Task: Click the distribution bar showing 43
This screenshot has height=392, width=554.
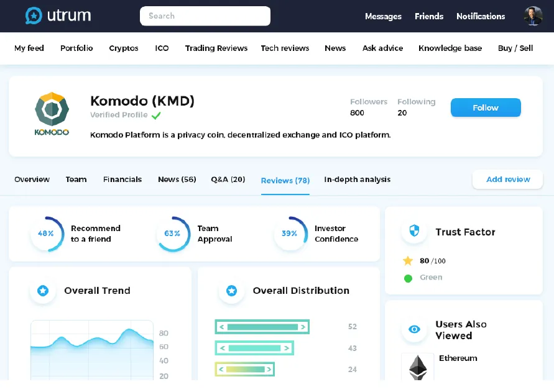Action: click(x=254, y=349)
